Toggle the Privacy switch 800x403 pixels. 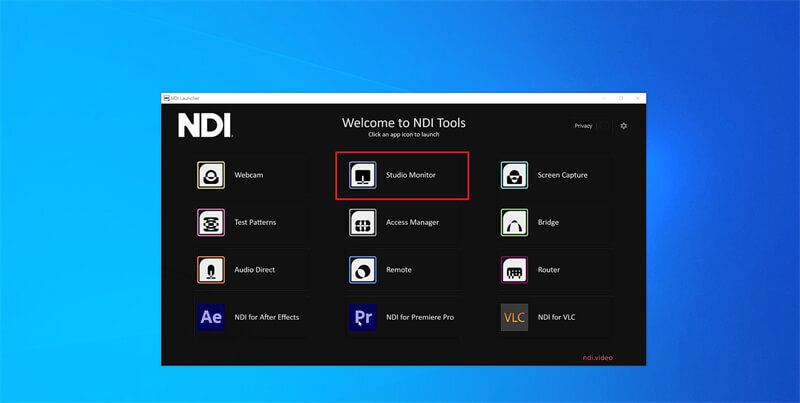click(604, 126)
